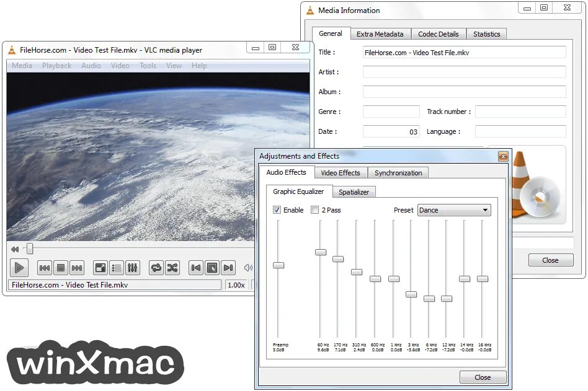Click the Preamp slider handle
The image size is (588, 391).
[278, 265]
